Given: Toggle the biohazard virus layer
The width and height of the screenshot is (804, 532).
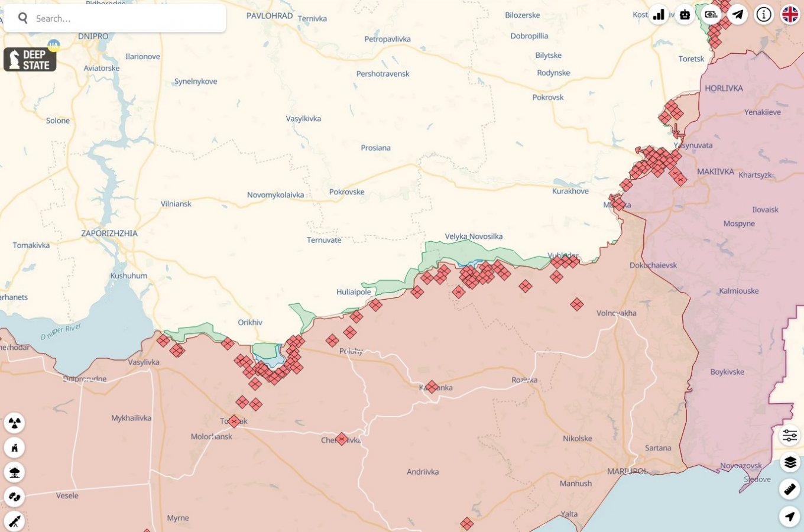Looking at the screenshot, I should pyautogui.click(x=15, y=497).
